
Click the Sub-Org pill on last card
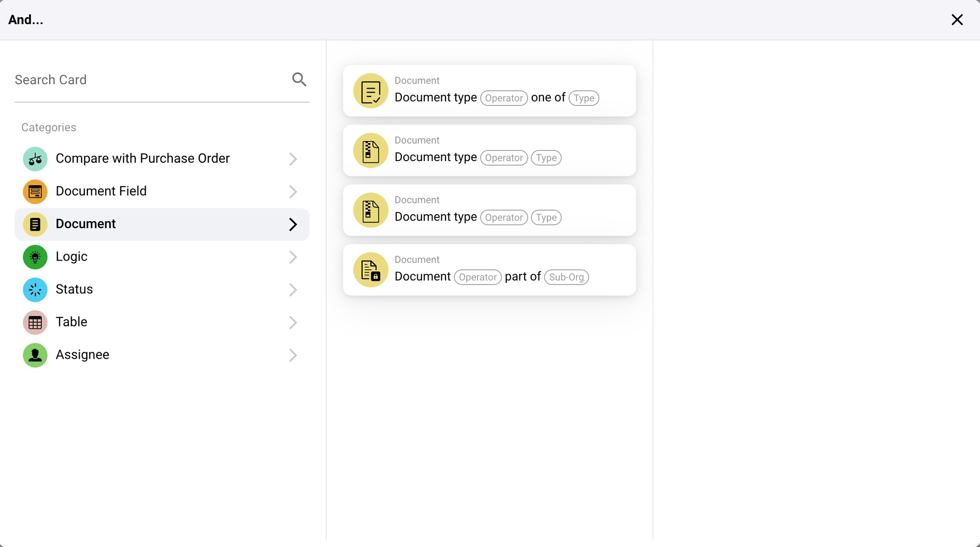[566, 277]
